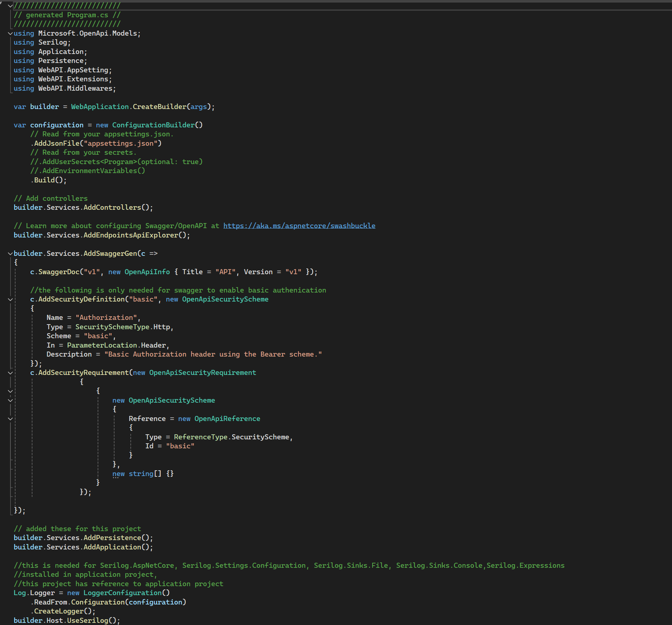This screenshot has width=672, height=625.
Task: Click 'WebAPI.Extensions' in the using line
Action: point(73,79)
